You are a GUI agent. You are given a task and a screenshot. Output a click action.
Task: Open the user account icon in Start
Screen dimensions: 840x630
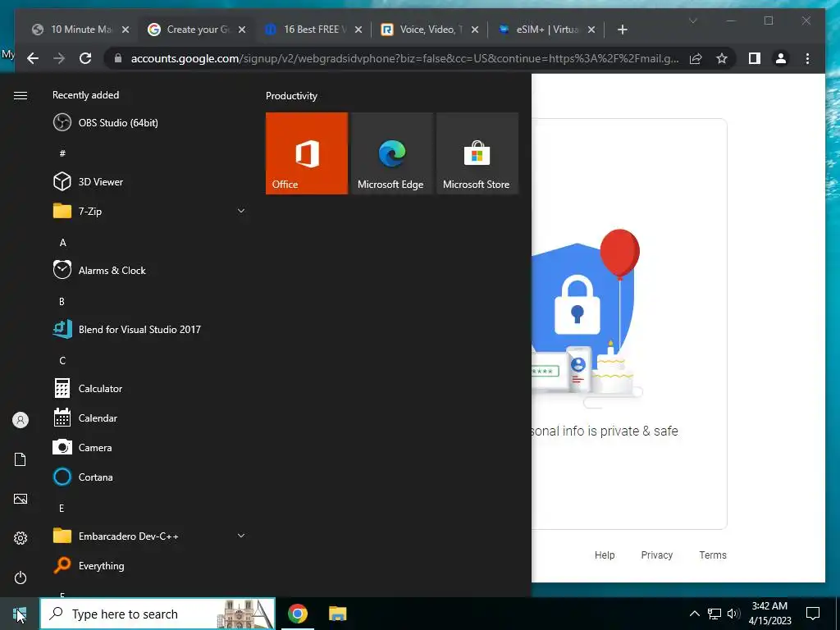click(21, 420)
